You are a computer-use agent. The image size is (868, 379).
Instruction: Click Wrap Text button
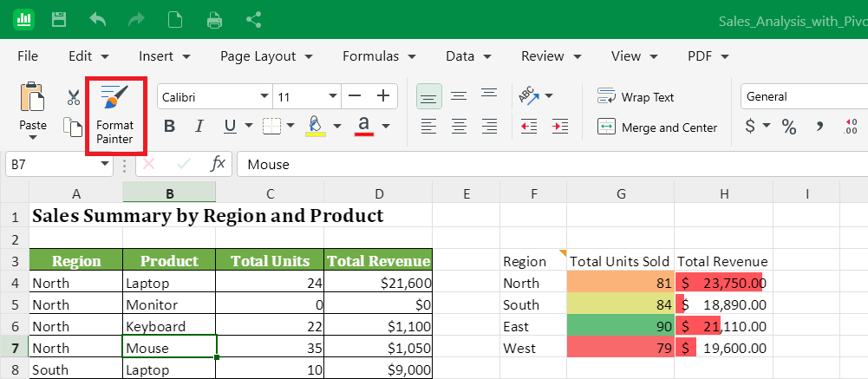pos(636,97)
